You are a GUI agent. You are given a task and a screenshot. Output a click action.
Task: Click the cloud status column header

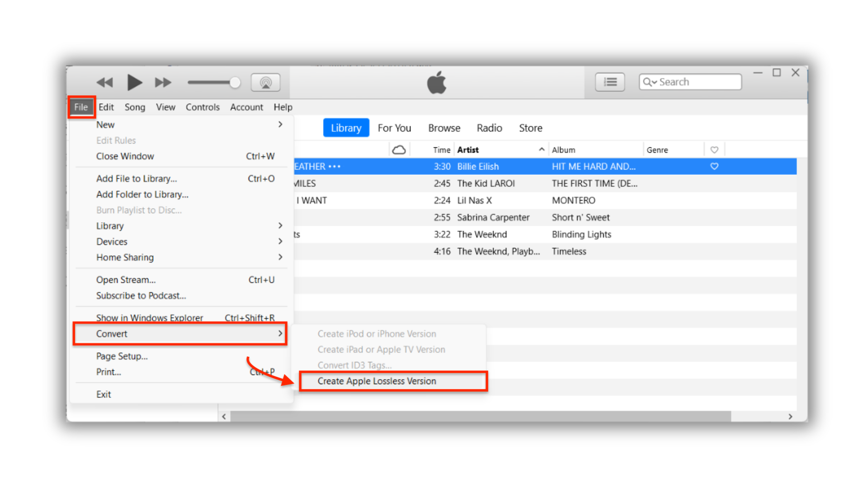point(399,150)
